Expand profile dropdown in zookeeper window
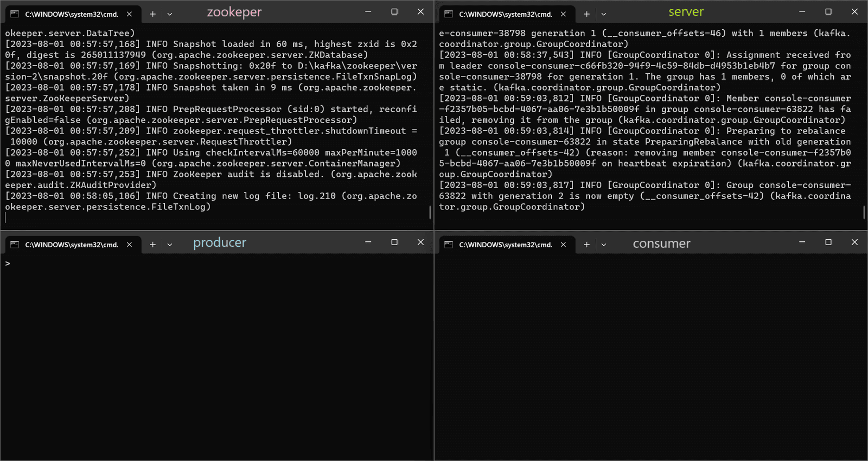 [x=170, y=14]
